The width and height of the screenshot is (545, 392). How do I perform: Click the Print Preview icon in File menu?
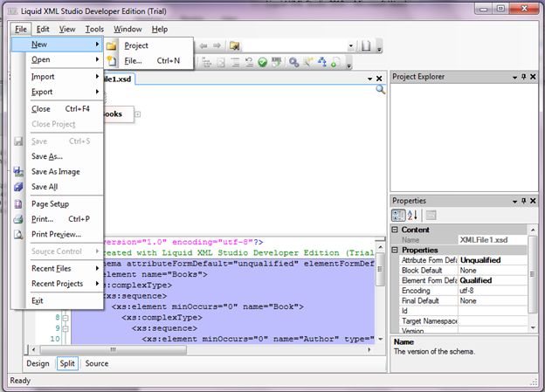[x=19, y=234]
